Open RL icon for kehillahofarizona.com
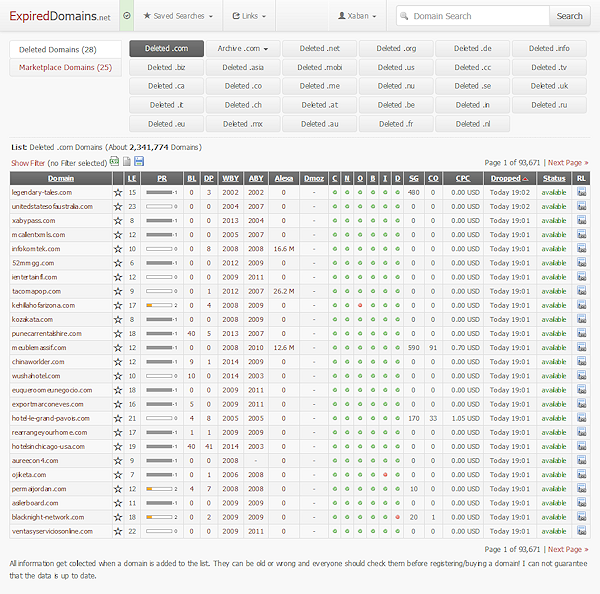600x594 pixels. (x=581, y=305)
